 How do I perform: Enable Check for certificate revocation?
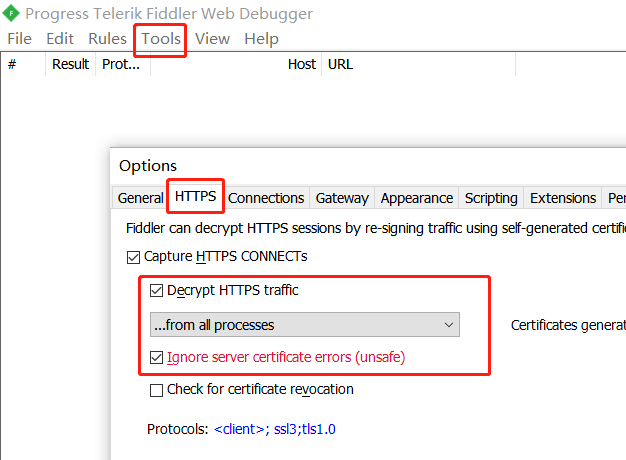coord(156,390)
